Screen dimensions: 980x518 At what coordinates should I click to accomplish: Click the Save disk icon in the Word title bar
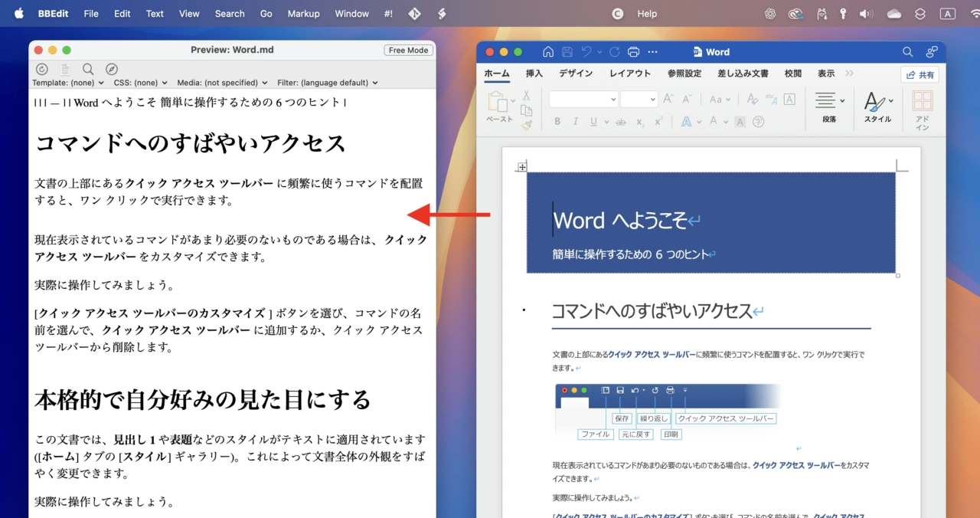pyautogui.click(x=567, y=52)
